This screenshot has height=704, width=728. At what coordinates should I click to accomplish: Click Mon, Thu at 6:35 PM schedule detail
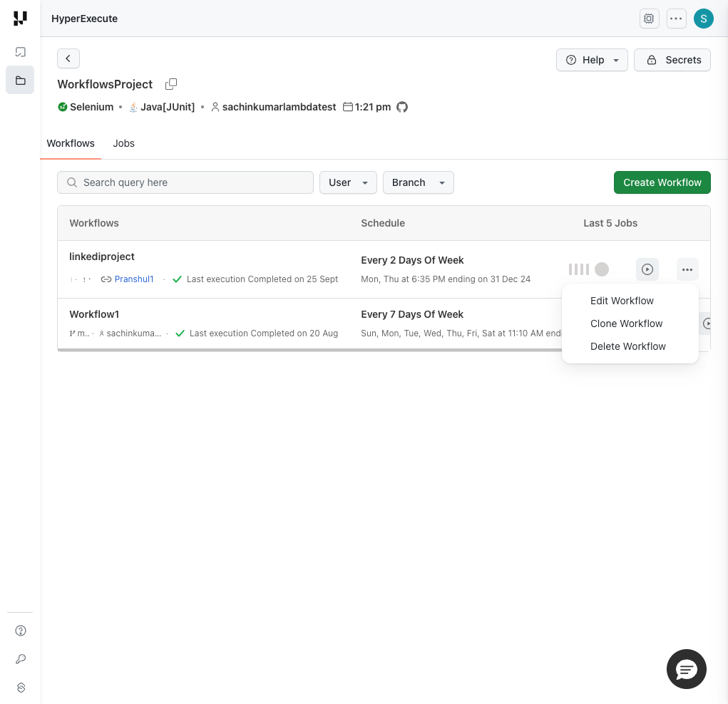446,279
